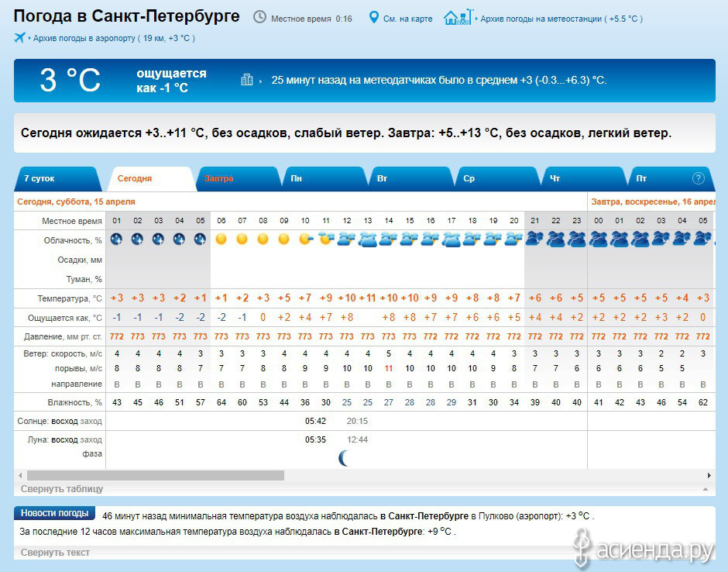Click the partly cloudy icon at hour 10
This screenshot has width=728, height=572.
click(305, 239)
